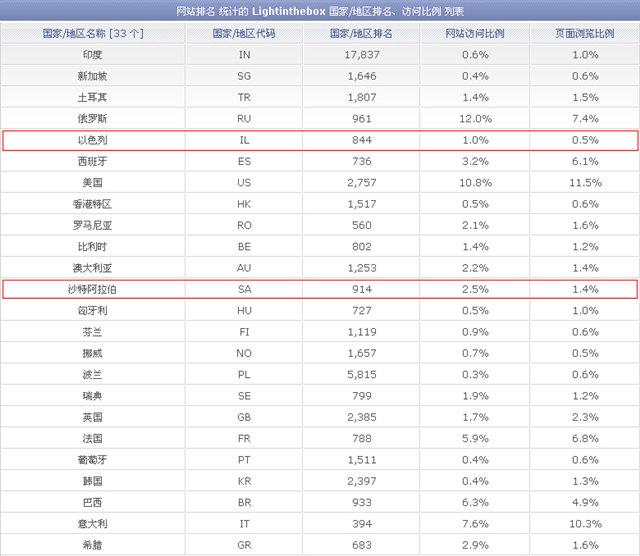Select the 匈牙利 country cell

coord(92,311)
